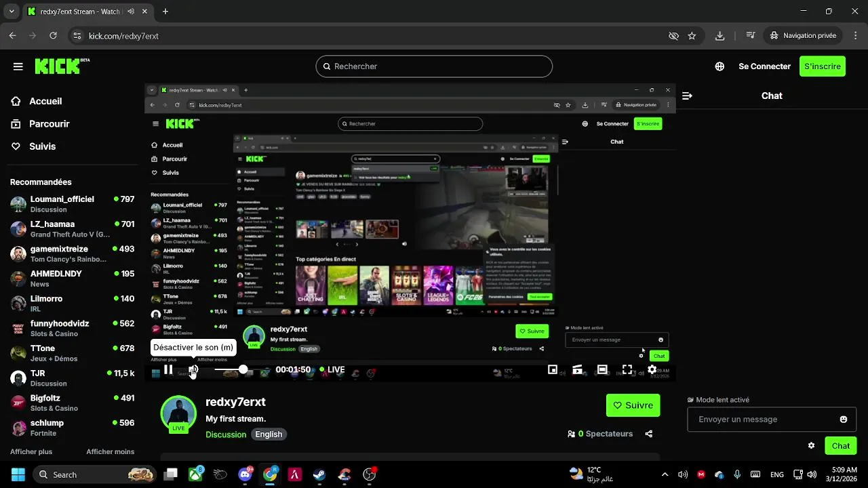The width and height of the screenshot is (868, 488).
Task: Expand list with Afficher plus
Action: pos(31,451)
